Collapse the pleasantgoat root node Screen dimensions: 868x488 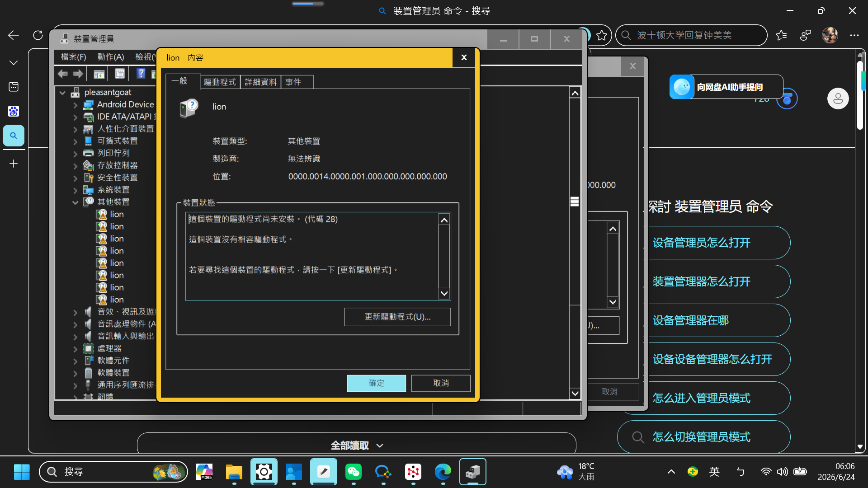[62, 93]
